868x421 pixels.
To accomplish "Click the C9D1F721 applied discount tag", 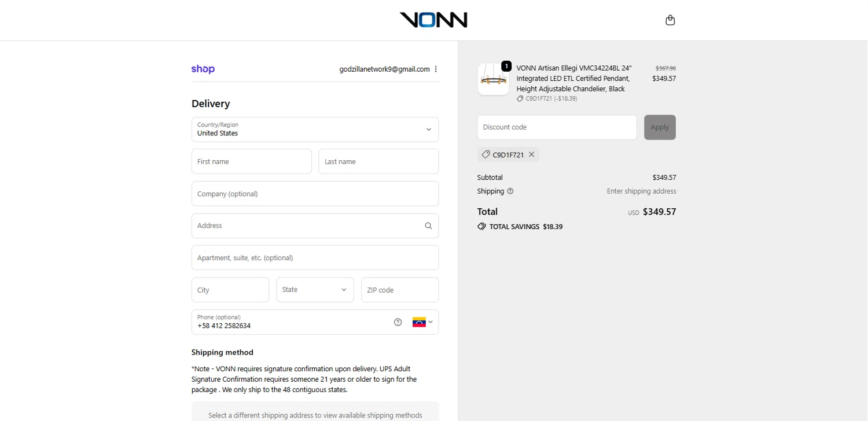I will point(508,154).
